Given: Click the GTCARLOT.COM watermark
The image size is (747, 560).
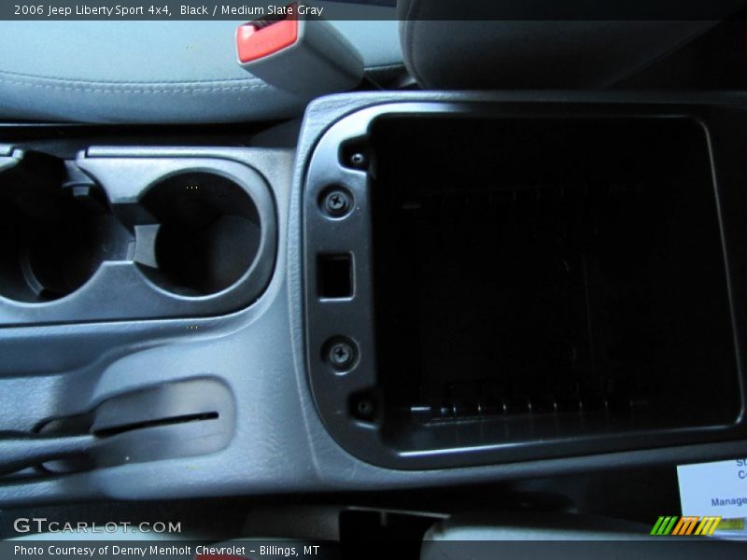Looking at the screenshot, I should point(97,526).
